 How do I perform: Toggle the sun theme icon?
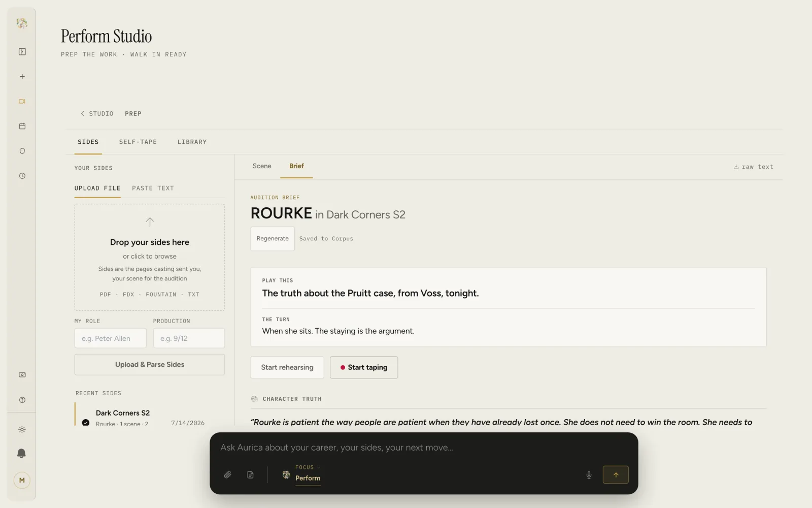[x=22, y=430]
